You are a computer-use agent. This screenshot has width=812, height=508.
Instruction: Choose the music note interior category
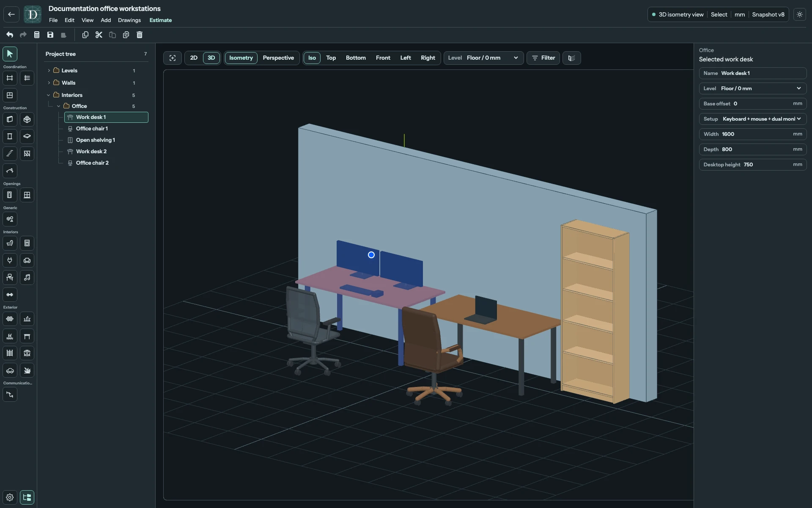pos(27,278)
